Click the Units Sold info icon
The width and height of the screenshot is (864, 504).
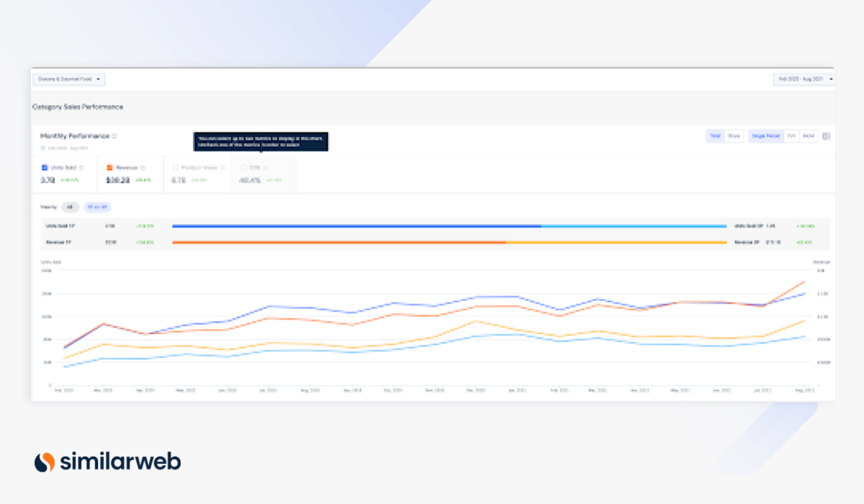[x=81, y=168]
